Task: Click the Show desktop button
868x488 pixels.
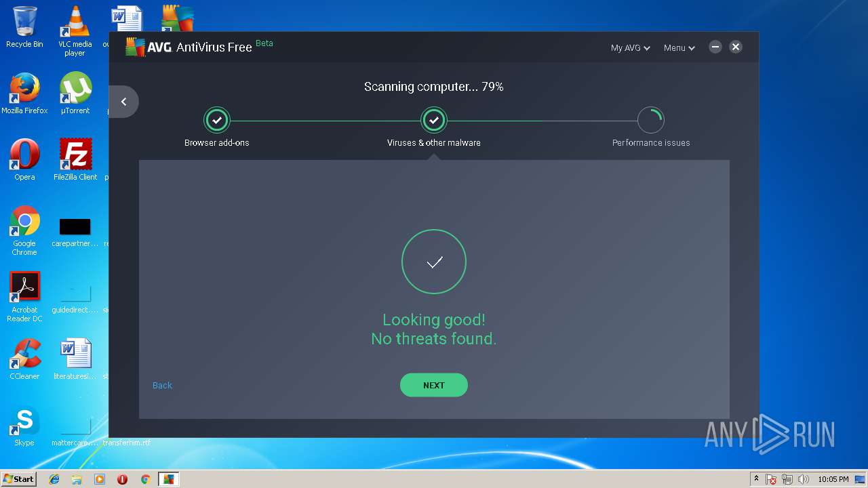Action: [x=861, y=479]
